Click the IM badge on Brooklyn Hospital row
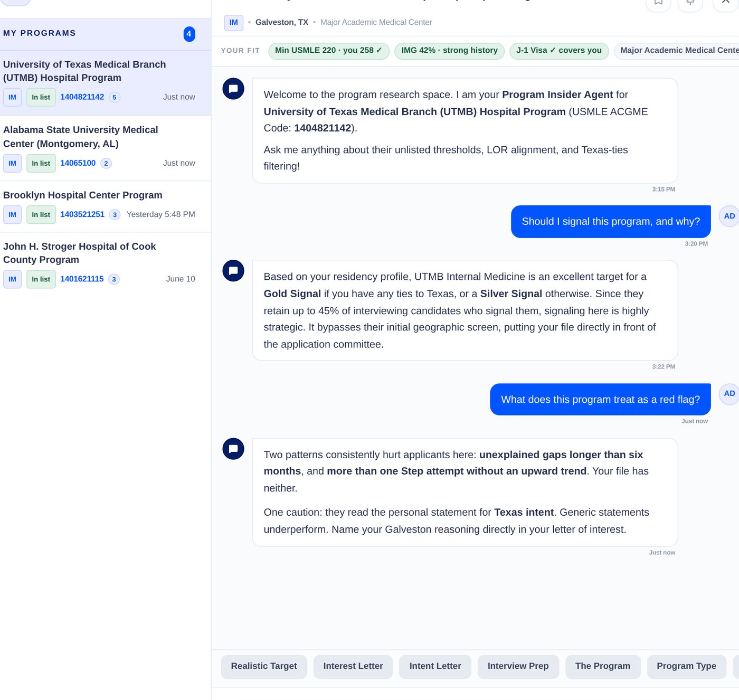This screenshot has height=700, width=739. tap(13, 214)
